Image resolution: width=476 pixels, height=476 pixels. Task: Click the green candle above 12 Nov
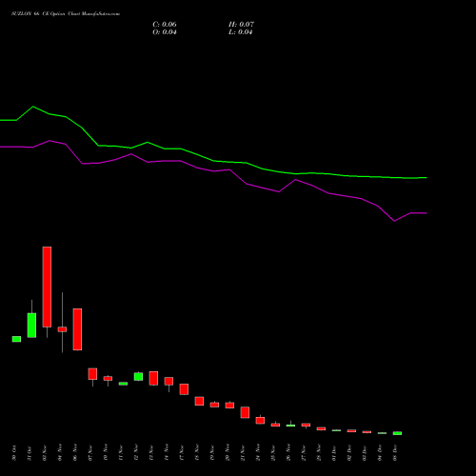138,377
